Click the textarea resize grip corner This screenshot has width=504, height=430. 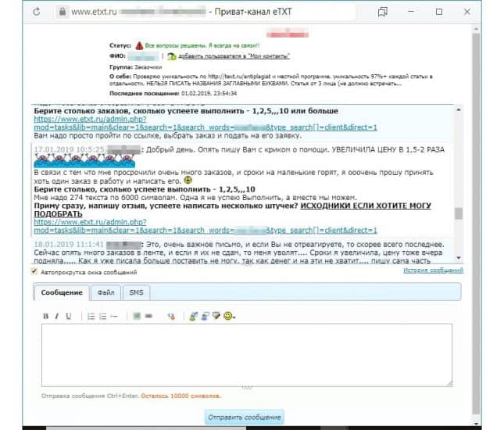449,383
